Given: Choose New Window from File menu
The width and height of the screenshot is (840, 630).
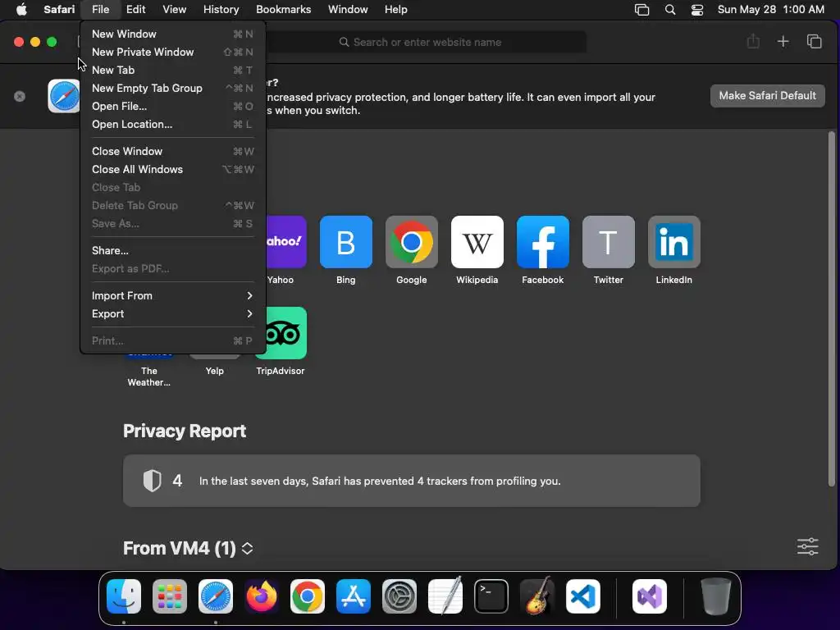Looking at the screenshot, I should [x=172, y=34].
